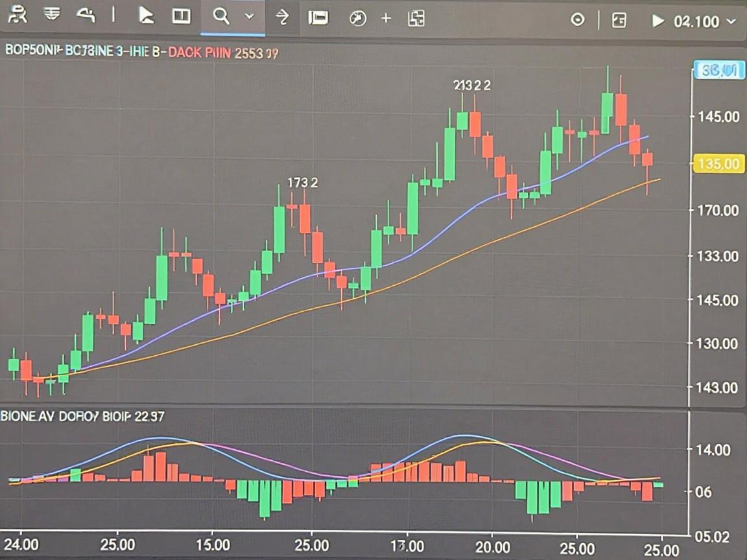Add a new item with the plus icon

coord(386,19)
